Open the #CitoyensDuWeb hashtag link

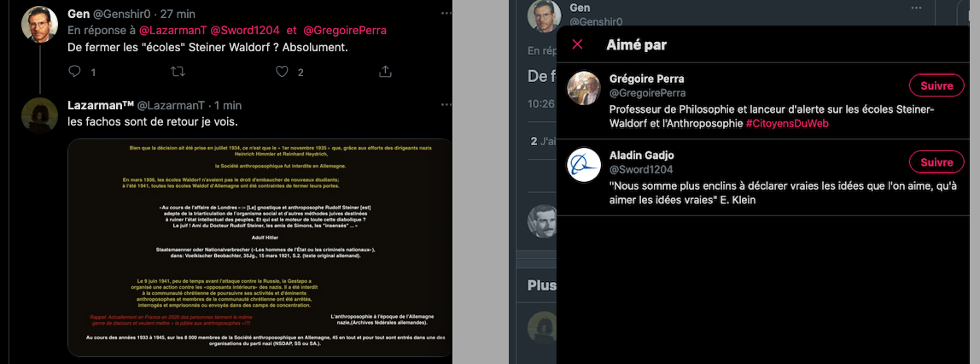click(x=787, y=123)
